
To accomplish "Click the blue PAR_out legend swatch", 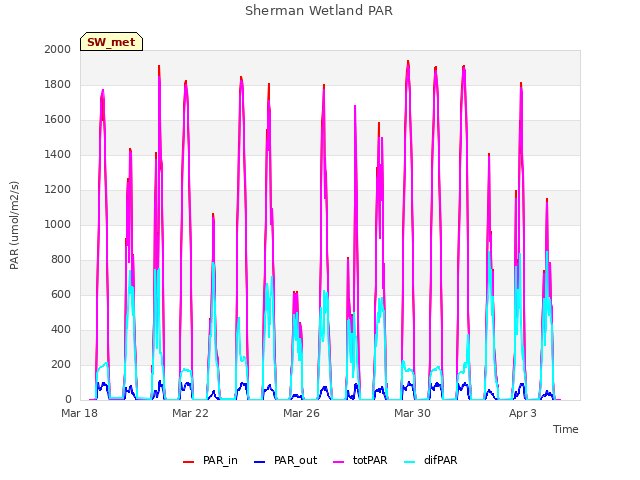I will click(x=260, y=462).
